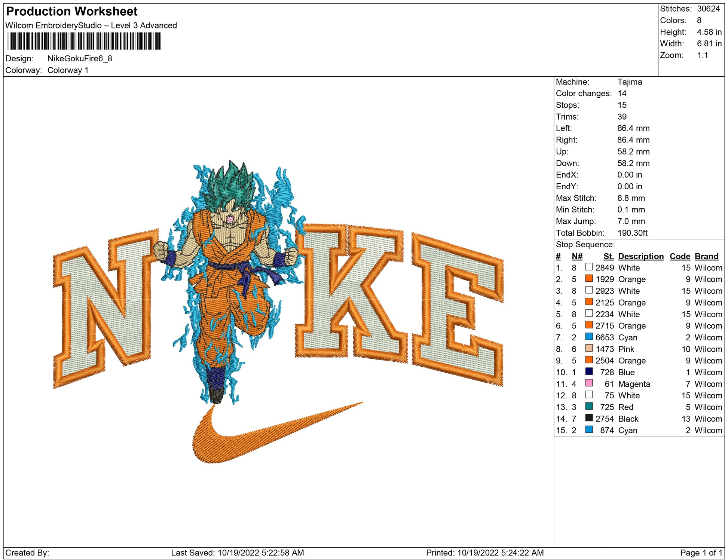Image resolution: width=728 pixels, height=560 pixels.
Task: Select the black swatch in stop 14
Action: point(589,418)
